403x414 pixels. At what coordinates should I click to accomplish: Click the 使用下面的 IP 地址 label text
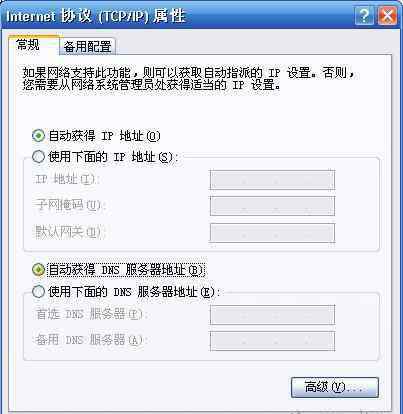(x=113, y=157)
